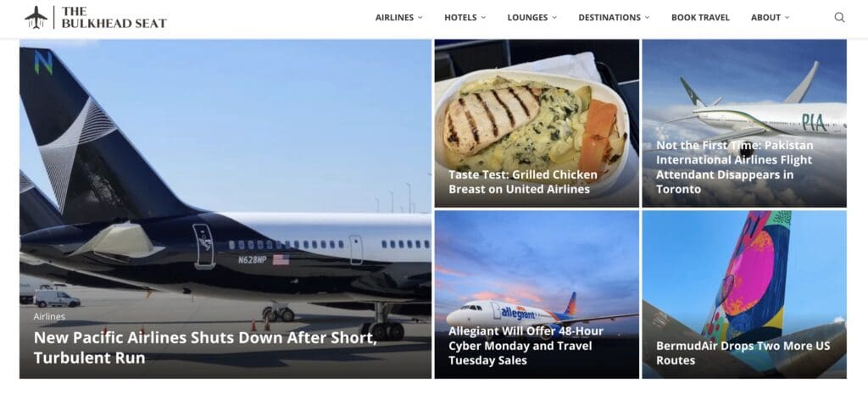This screenshot has width=868, height=411.
Task: Open the Book Travel menu item
Action: [700, 17]
